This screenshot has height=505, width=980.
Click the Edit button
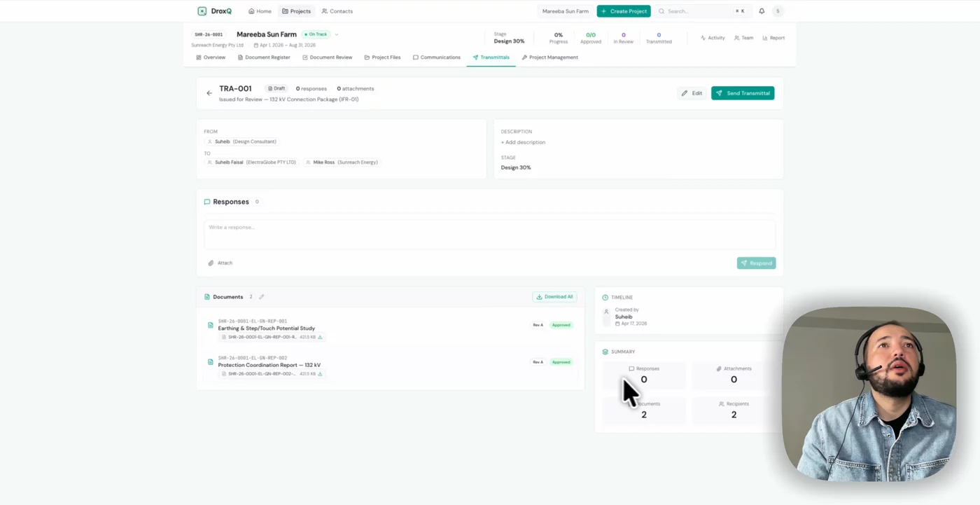tap(692, 93)
